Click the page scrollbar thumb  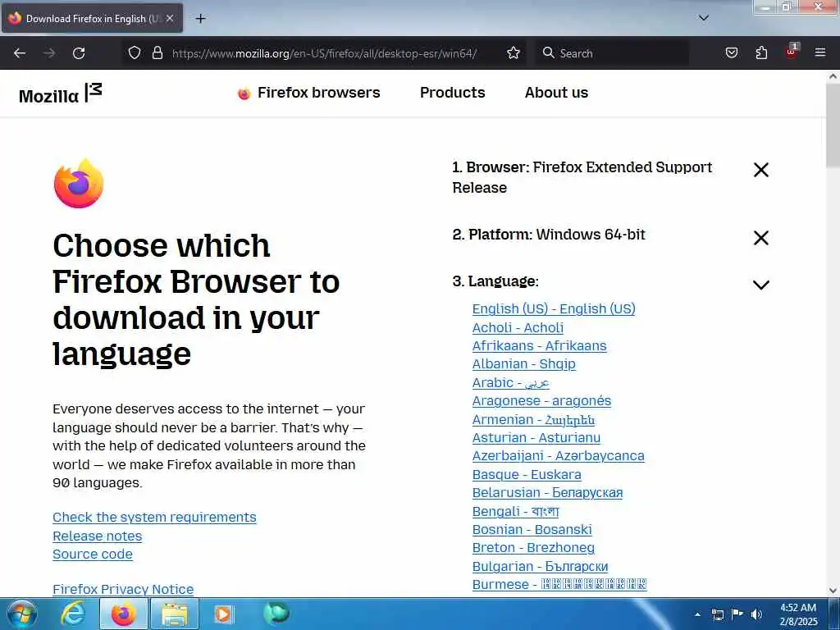[x=833, y=125]
